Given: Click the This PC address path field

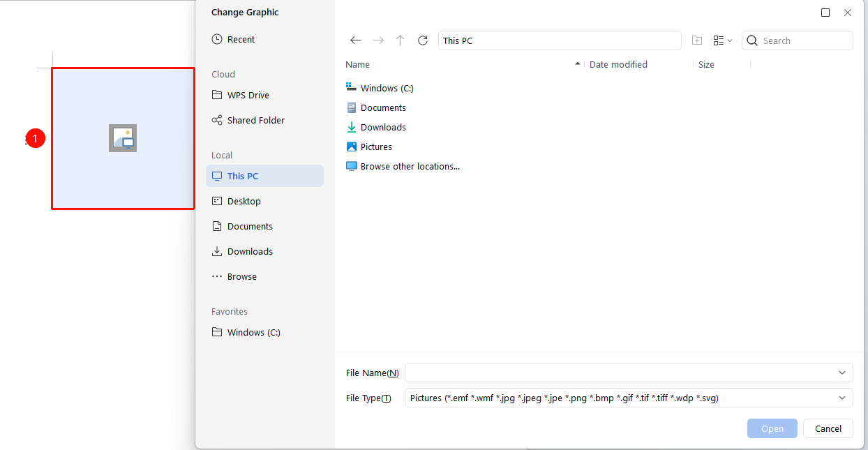Looking at the screenshot, I should [x=560, y=40].
